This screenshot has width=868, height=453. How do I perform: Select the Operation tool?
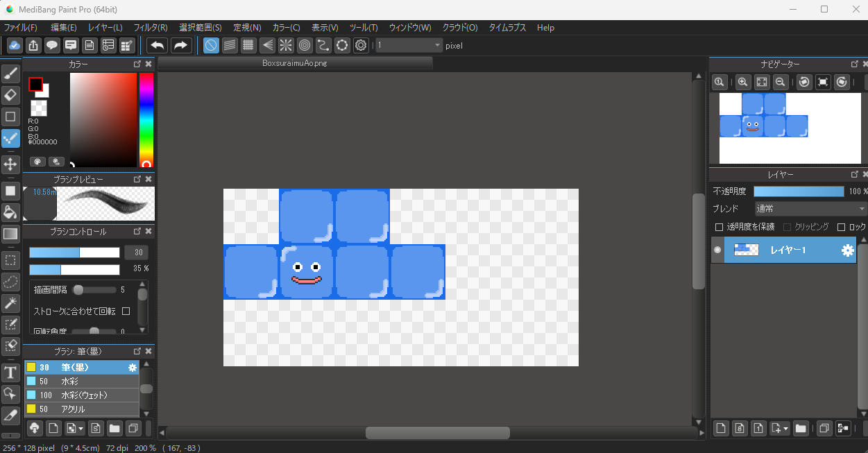(10, 394)
